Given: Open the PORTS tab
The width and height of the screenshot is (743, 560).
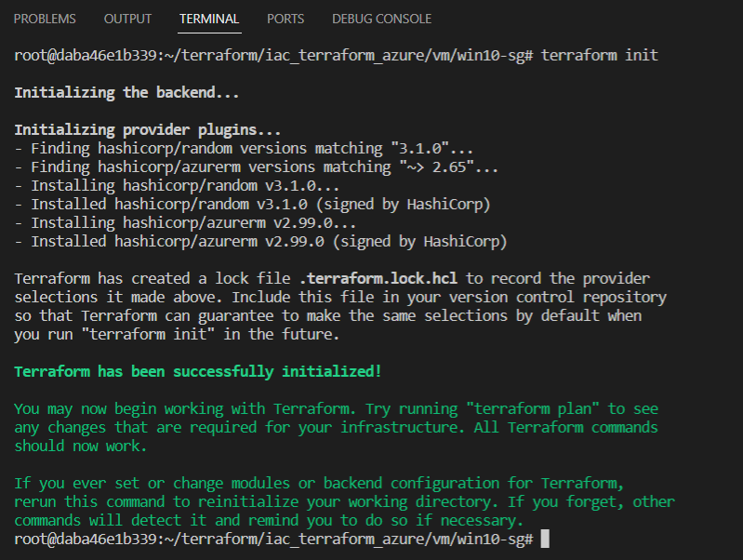Looking at the screenshot, I should pos(285,19).
